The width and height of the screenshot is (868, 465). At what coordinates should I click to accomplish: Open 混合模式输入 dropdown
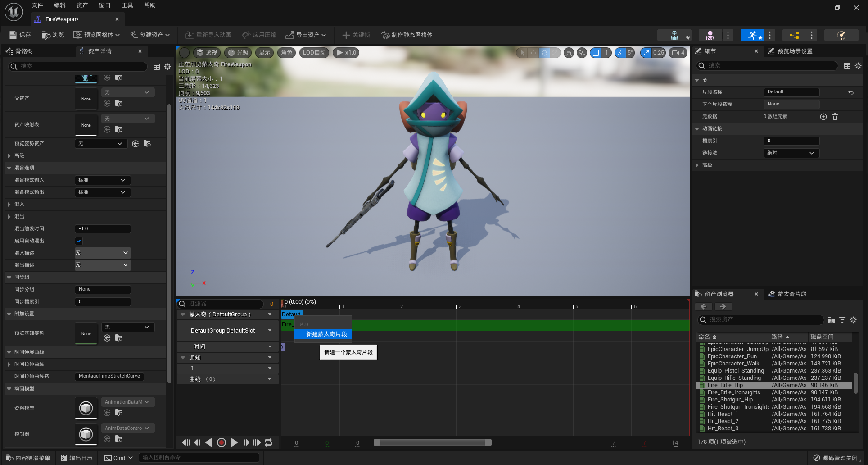click(x=102, y=180)
